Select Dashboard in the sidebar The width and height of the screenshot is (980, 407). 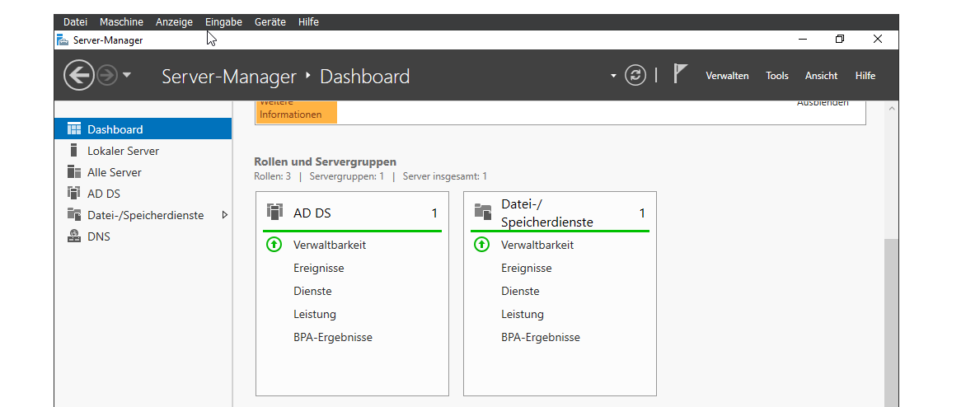tap(143, 129)
